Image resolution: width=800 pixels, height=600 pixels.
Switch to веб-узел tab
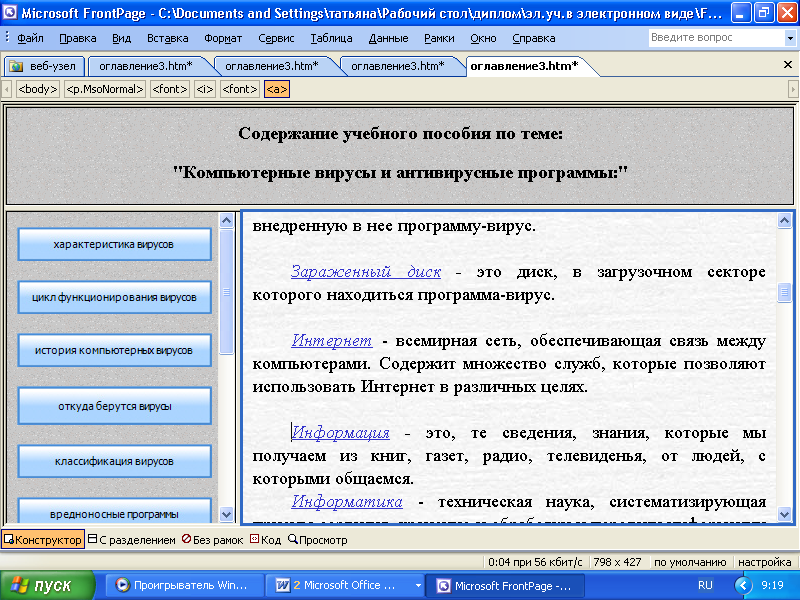click(x=45, y=66)
